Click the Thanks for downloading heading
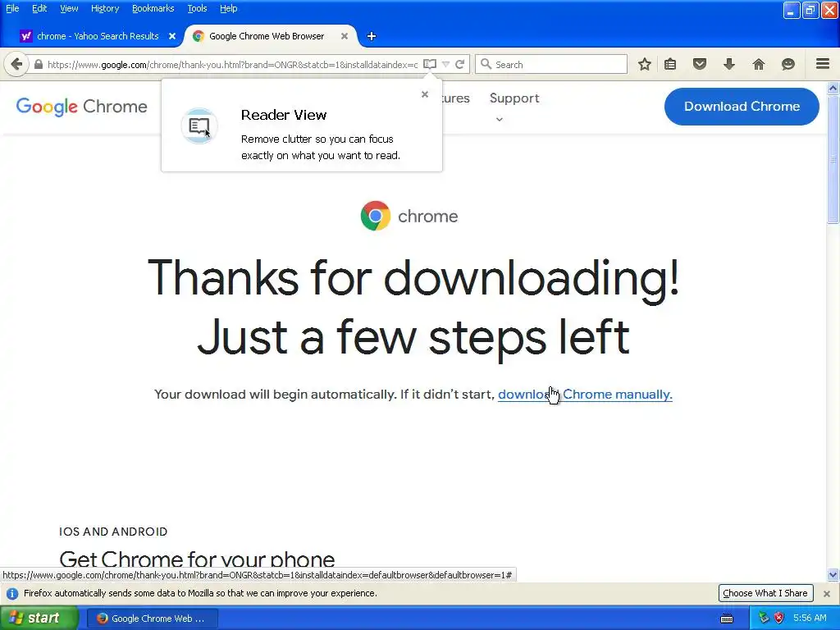 coord(413,307)
